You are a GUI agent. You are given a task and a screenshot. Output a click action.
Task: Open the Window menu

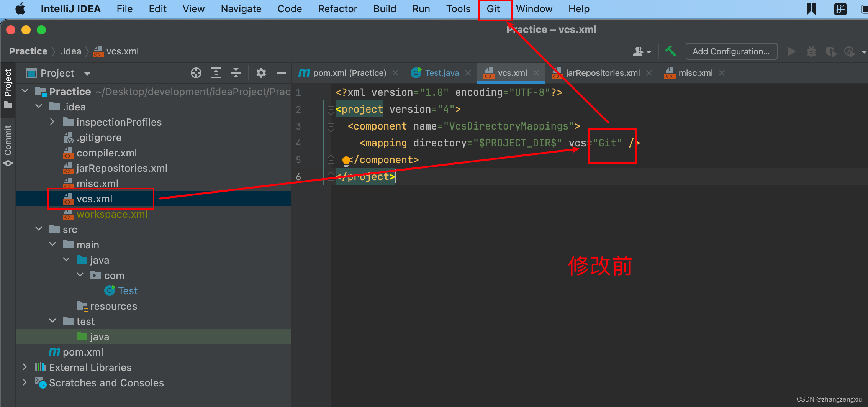pos(534,9)
